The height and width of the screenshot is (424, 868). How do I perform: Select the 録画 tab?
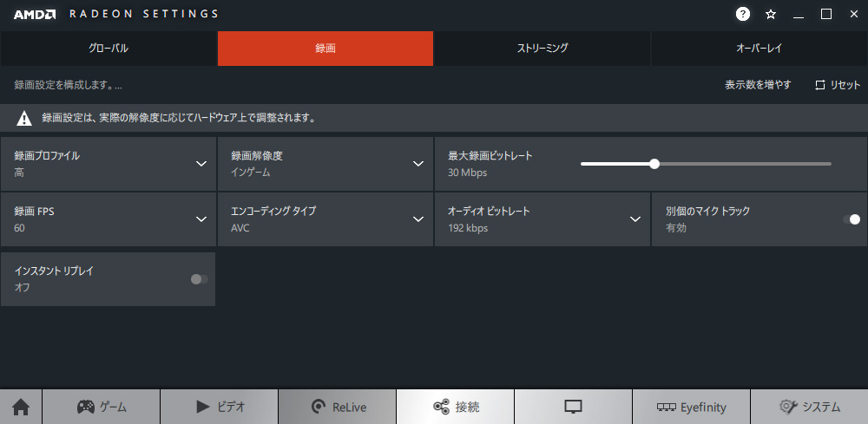[325, 48]
